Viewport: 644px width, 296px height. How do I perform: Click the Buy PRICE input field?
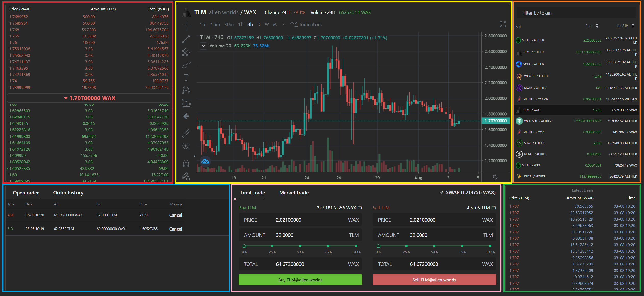point(300,220)
